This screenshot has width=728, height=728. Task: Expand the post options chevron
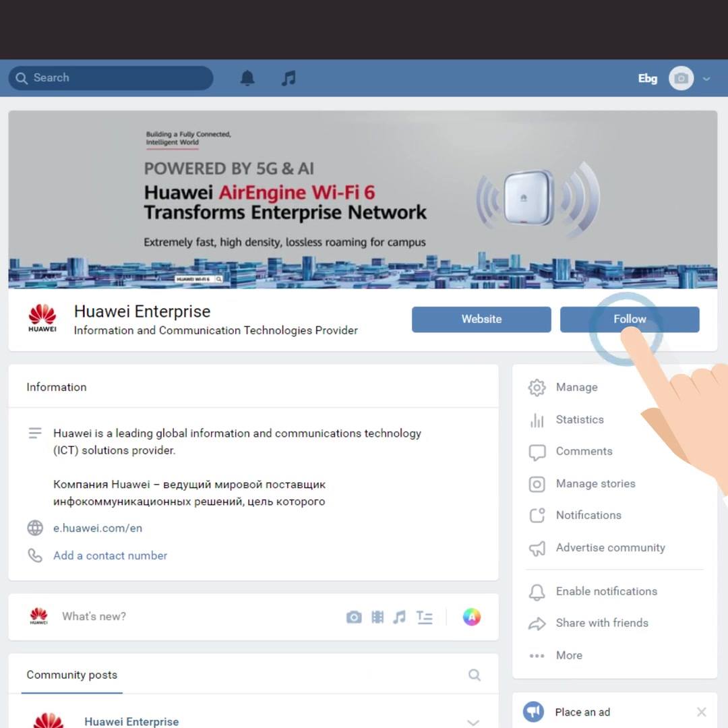[x=473, y=723]
